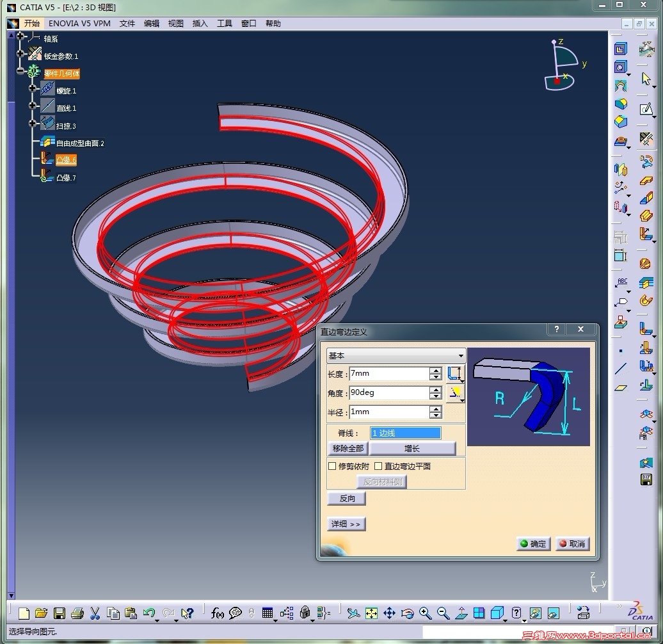Screen dimensions: 663x644
Task: Click the 反向 button
Action: [347, 499]
